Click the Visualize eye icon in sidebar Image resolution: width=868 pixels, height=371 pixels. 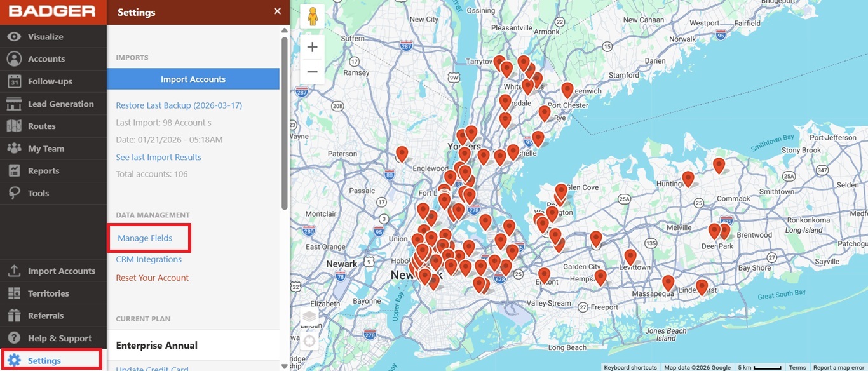(x=14, y=37)
